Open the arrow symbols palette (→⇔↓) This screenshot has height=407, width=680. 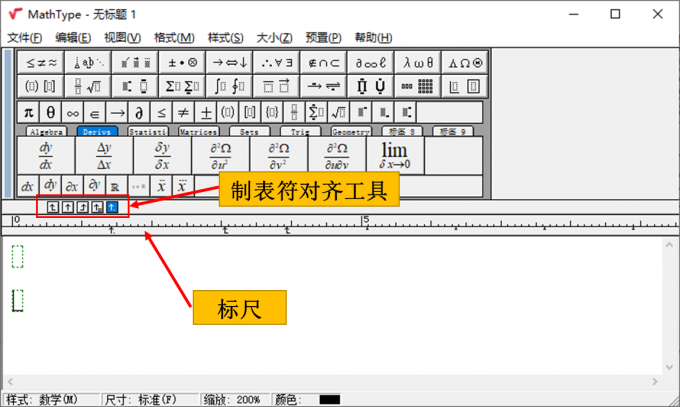(x=230, y=62)
